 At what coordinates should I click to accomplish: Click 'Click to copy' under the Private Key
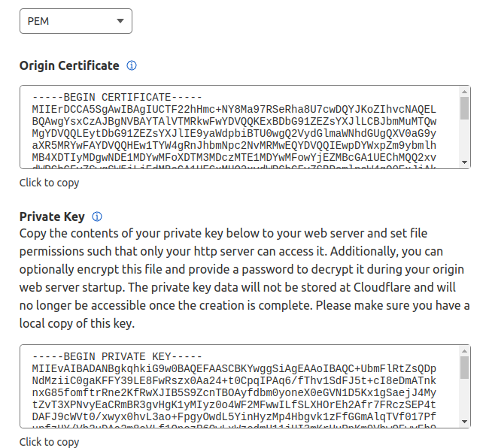(x=49, y=442)
